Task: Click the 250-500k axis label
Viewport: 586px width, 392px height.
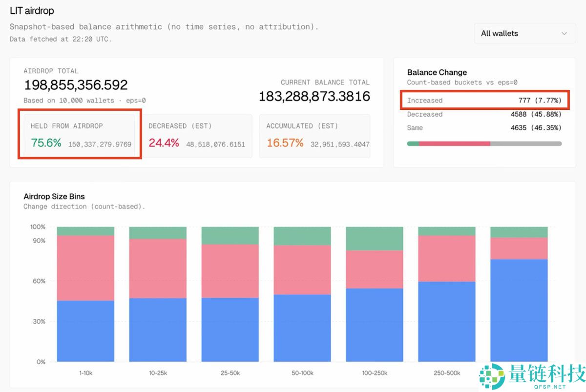Action: tap(447, 373)
